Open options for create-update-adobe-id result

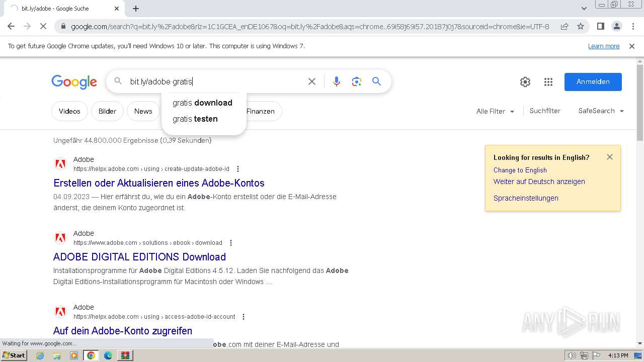coord(238,169)
